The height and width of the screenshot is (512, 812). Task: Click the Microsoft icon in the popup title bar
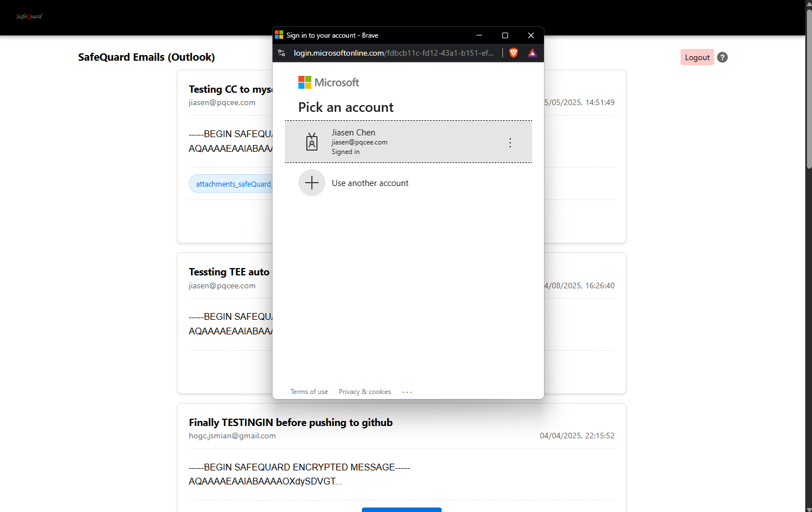coord(279,35)
